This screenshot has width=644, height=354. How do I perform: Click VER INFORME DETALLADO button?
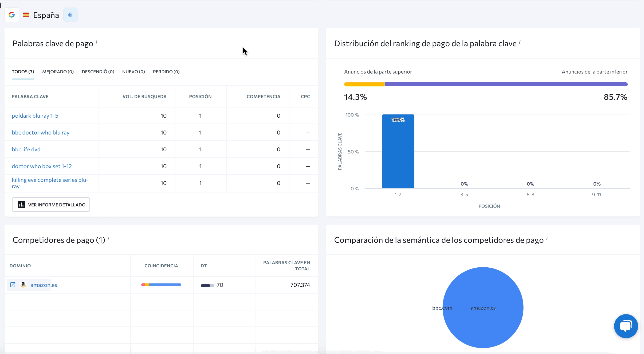51,205
